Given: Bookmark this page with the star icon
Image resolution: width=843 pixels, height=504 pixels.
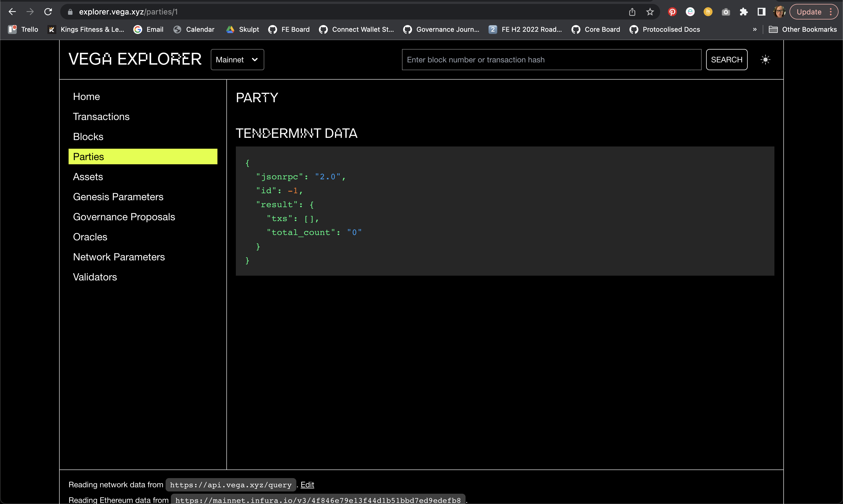Looking at the screenshot, I should click(650, 11).
